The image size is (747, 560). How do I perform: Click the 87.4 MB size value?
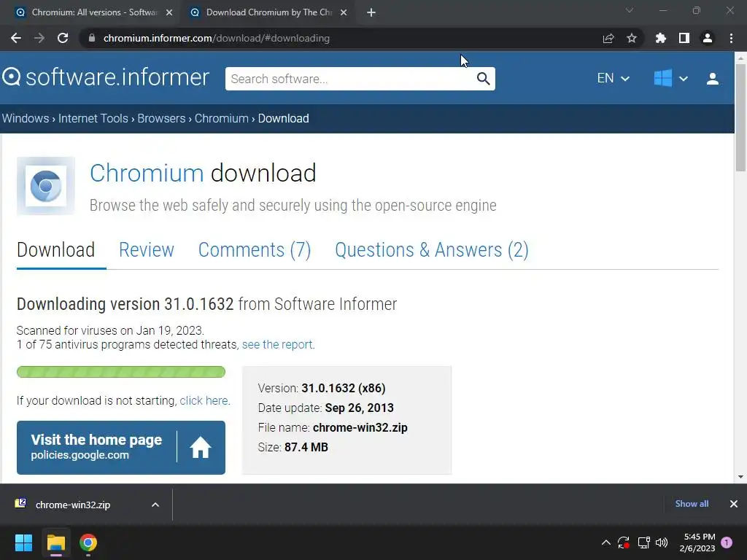click(x=306, y=447)
